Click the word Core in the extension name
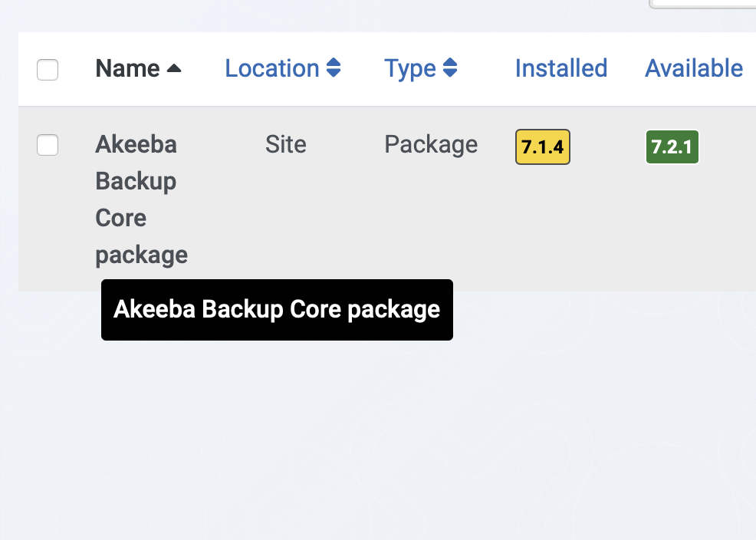Viewport: 756px width, 540px height. [121, 219]
